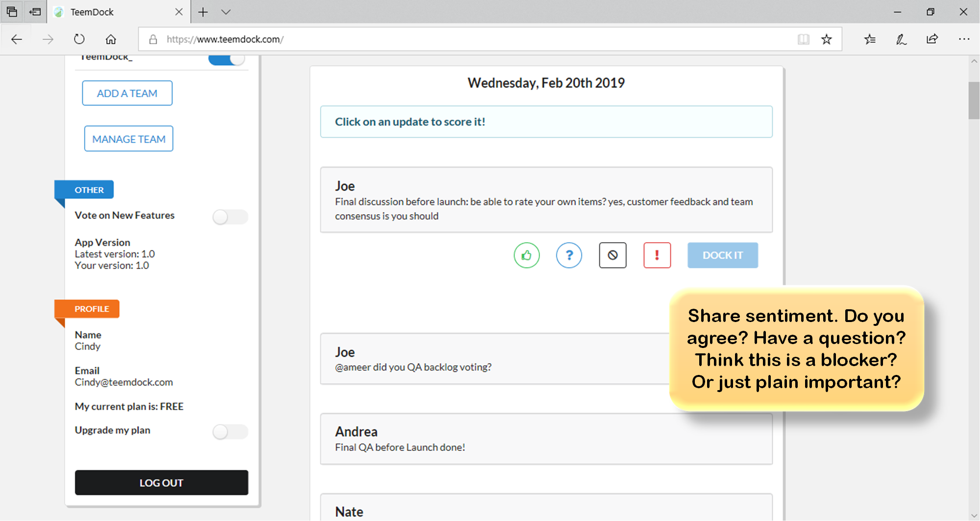Click the share page icon
The height and width of the screenshot is (521, 980).
pyautogui.click(x=932, y=39)
